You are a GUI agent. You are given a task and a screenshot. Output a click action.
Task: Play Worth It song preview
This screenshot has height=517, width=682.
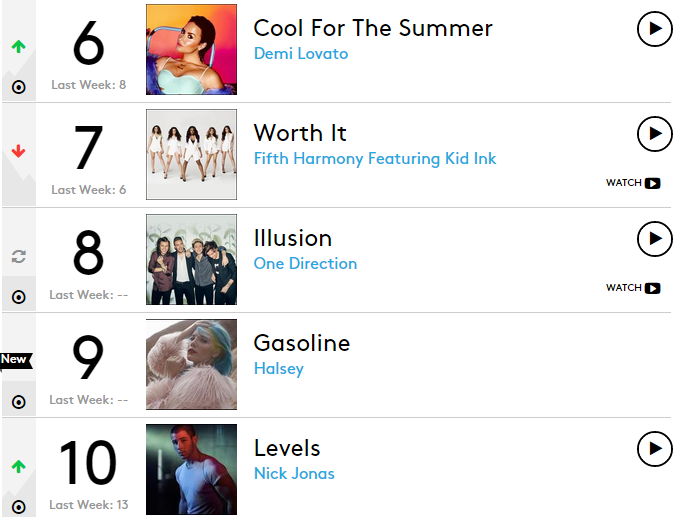[654, 133]
